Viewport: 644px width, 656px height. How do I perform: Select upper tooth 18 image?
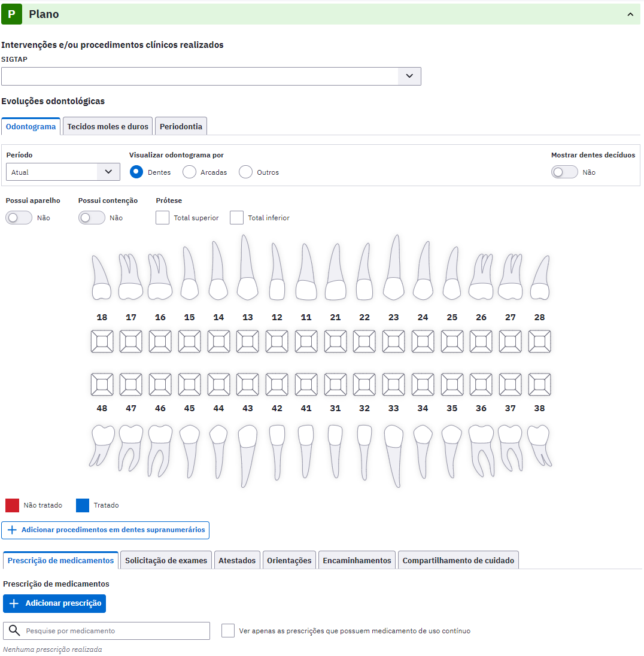102,277
